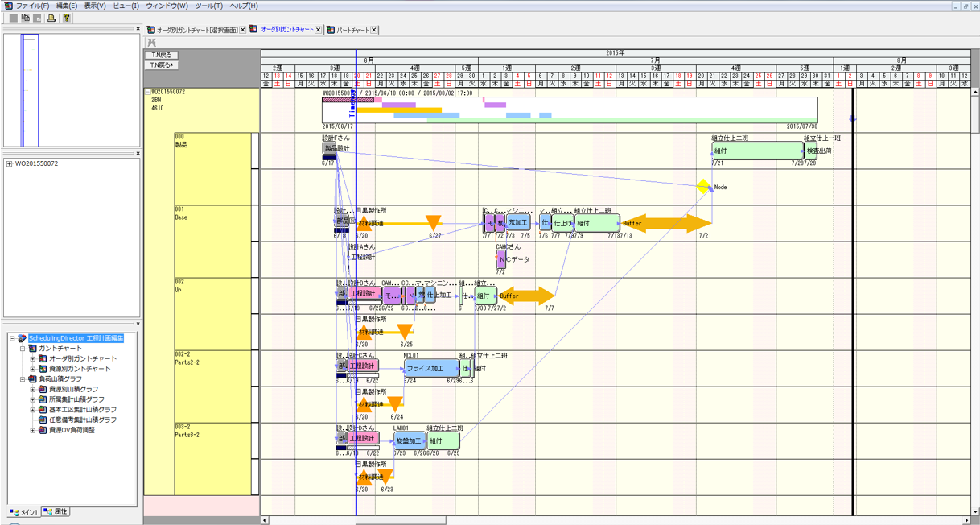Collapse the WO201550072 row in the Gantt chart

[146, 93]
